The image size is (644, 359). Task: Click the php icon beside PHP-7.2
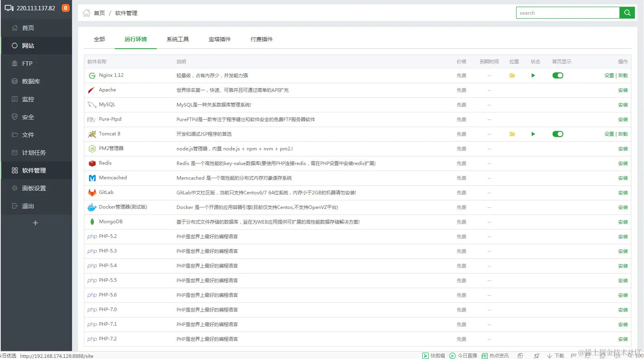click(x=92, y=339)
